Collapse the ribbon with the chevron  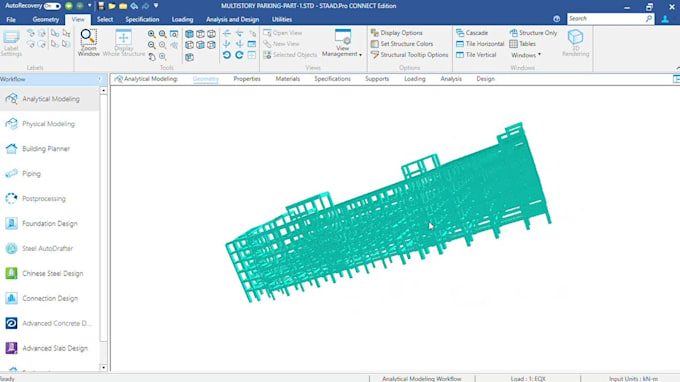(677, 68)
